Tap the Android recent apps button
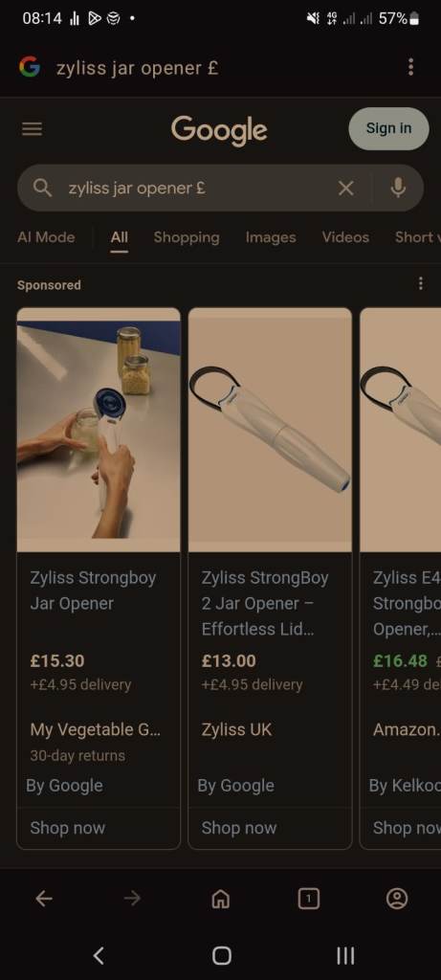This screenshot has width=441, height=980. (345, 955)
